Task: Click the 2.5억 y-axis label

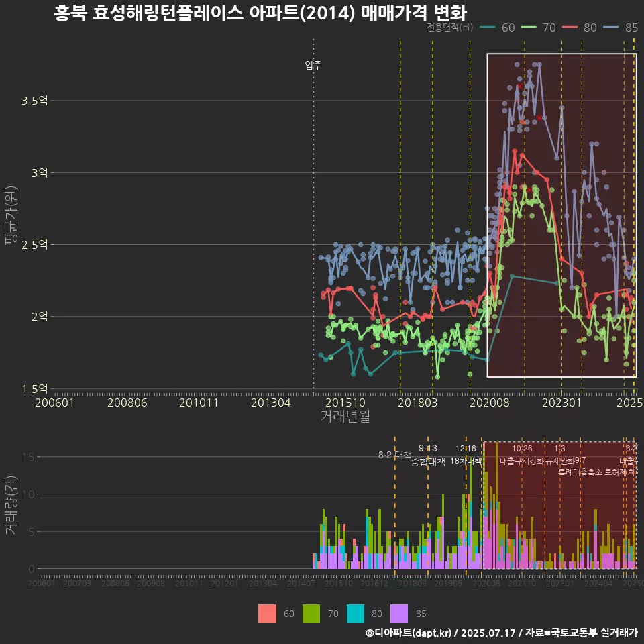Action: [34, 245]
